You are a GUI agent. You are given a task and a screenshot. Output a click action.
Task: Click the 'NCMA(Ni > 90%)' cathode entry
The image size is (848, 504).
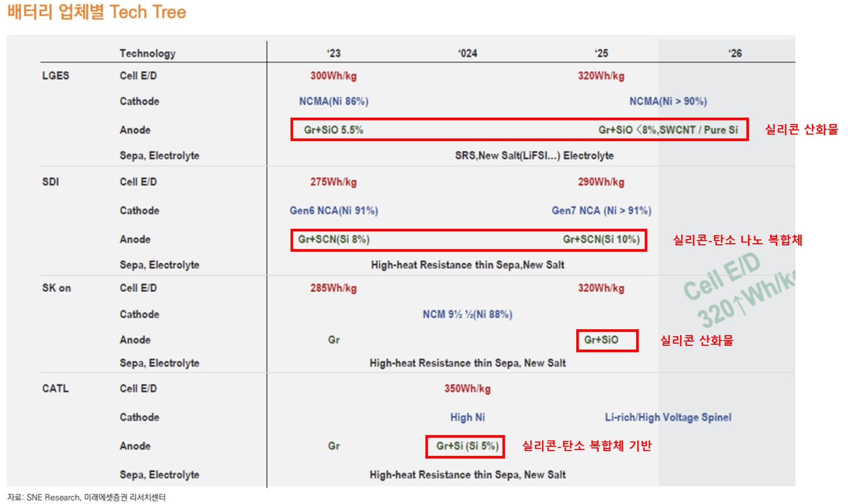[668, 102]
